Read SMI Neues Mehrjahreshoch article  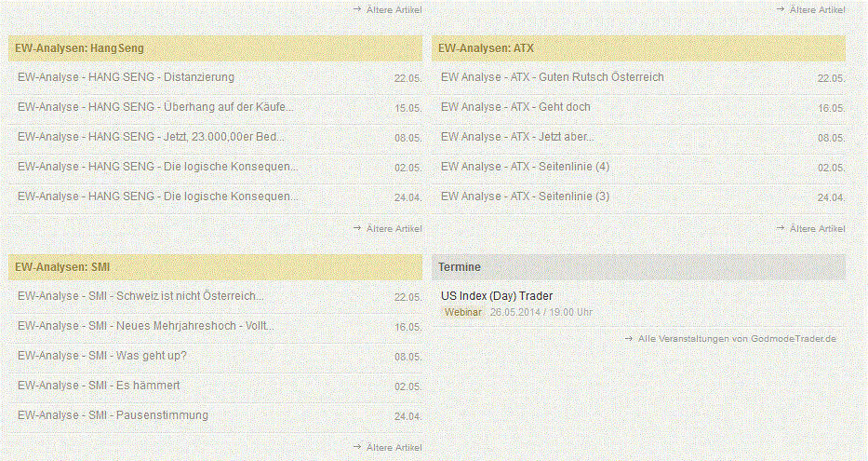[145, 326]
